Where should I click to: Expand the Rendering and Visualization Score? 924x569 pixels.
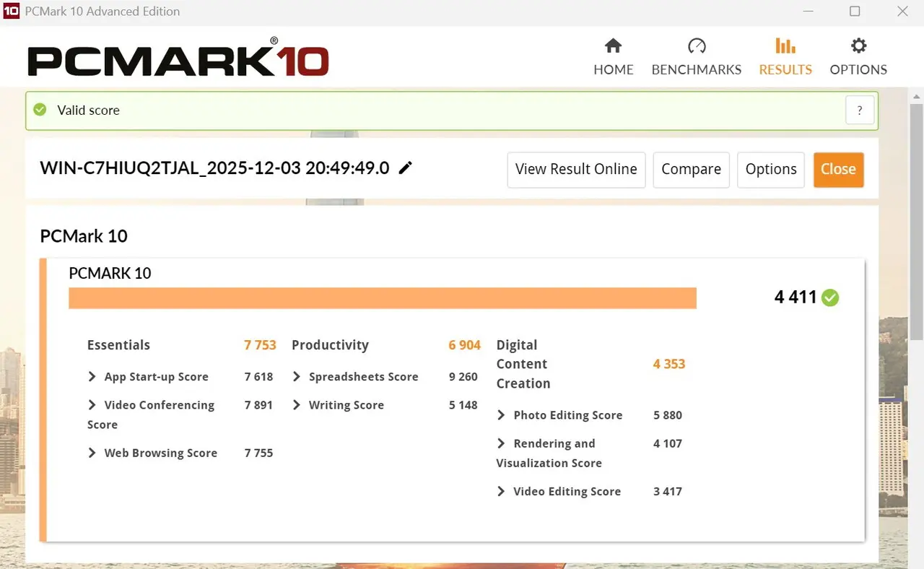(501, 443)
